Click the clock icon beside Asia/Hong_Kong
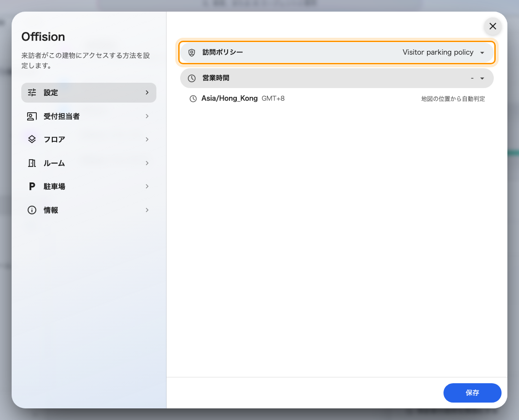 193,99
